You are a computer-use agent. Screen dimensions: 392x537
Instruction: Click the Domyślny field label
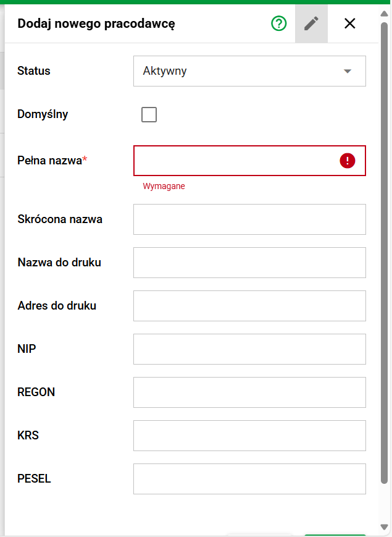(x=43, y=114)
